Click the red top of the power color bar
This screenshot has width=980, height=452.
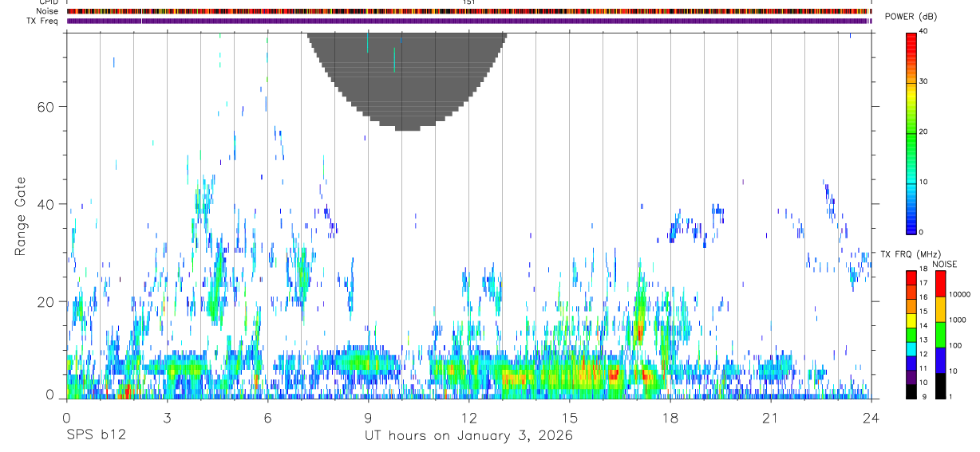911,40
